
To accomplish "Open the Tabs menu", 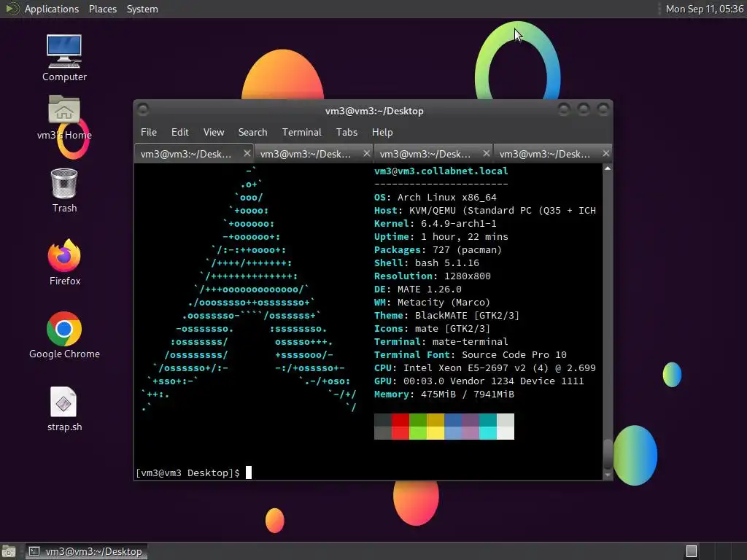I will (347, 133).
